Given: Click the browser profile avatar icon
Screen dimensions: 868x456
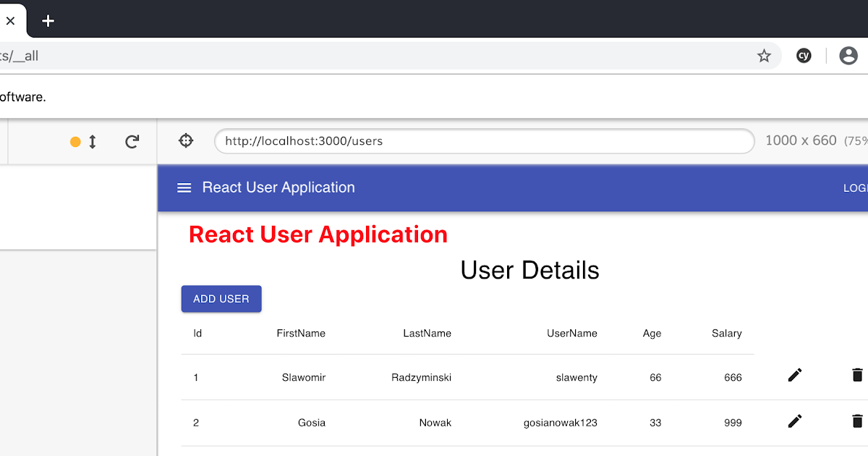Looking at the screenshot, I should (848, 55).
